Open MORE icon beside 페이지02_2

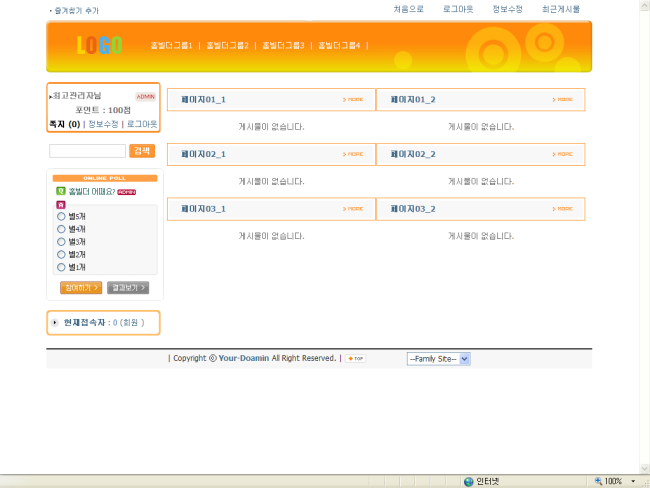click(x=563, y=155)
